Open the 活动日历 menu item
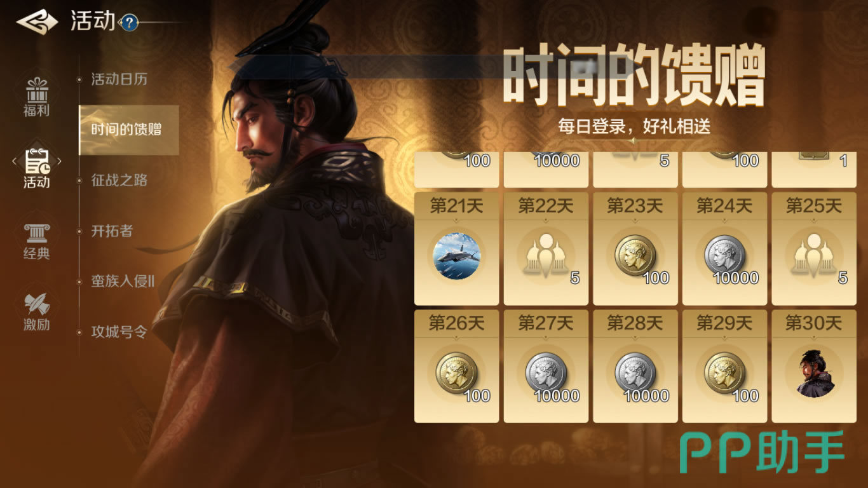This screenshot has width=868, height=488. click(x=119, y=79)
